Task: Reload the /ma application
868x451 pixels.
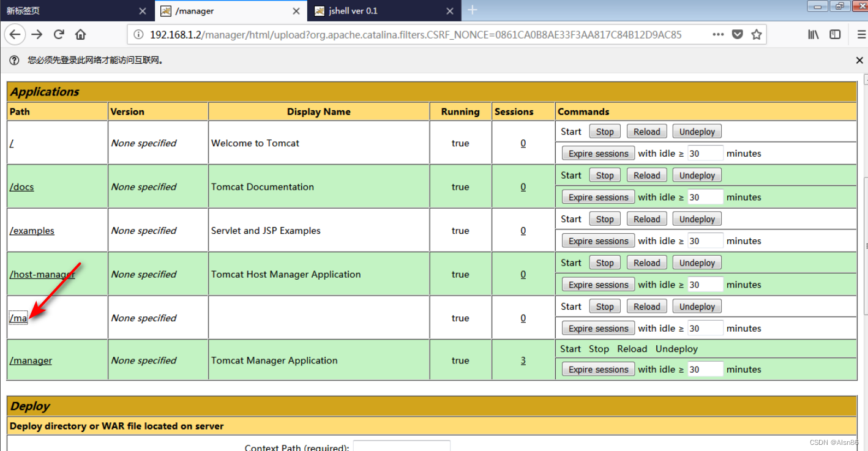Action: (646, 307)
